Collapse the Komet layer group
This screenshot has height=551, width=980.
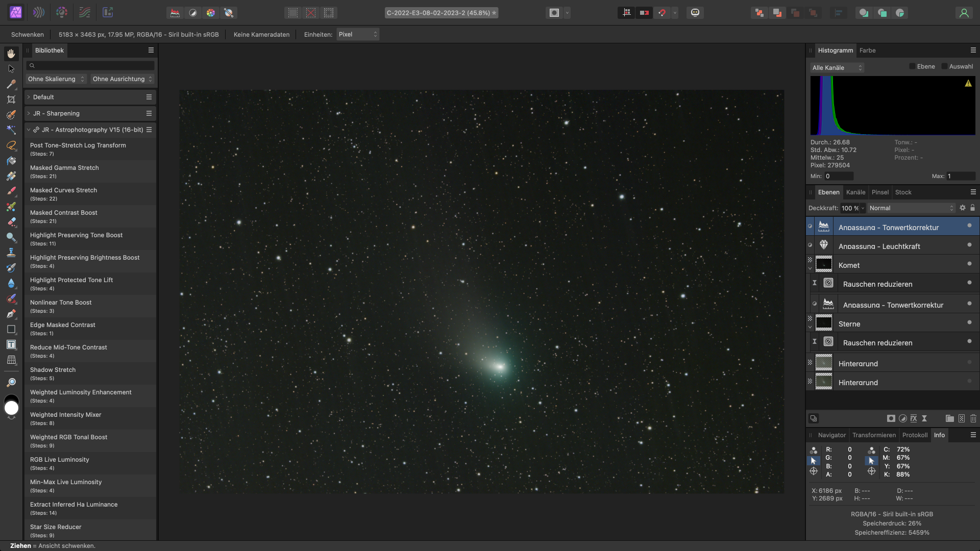pos(810,268)
